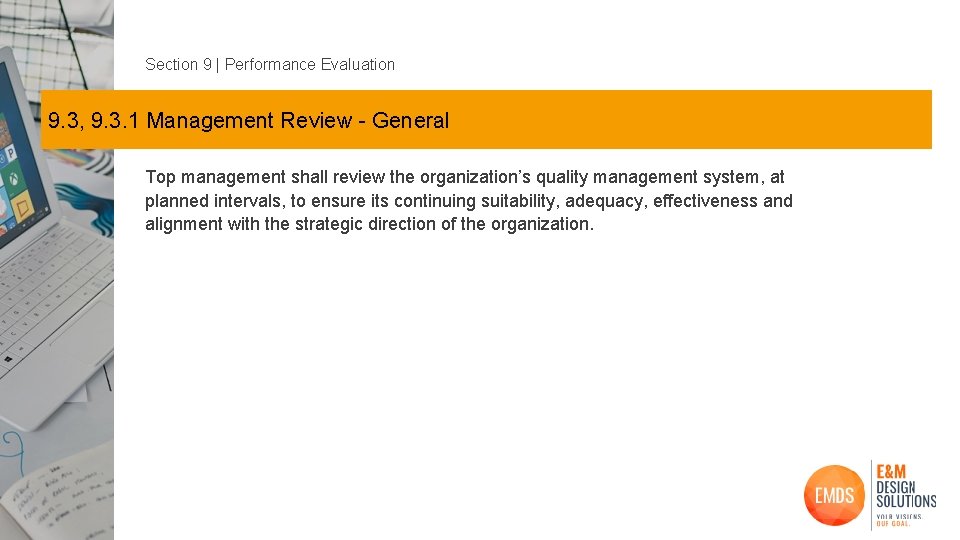
Task: Select the '9.3, 9.3.1 Management Review - General' title
Action: (x=249, y=121)
